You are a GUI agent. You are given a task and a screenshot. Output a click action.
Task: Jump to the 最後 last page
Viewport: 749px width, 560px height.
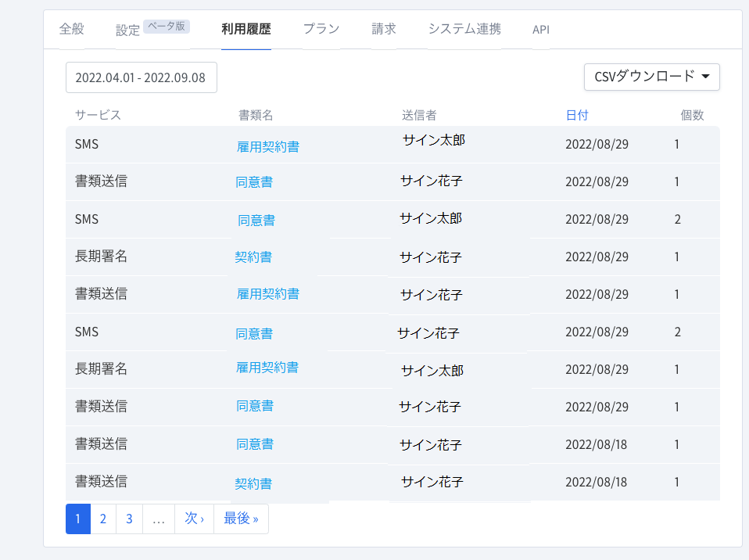(x=242, y=519)
